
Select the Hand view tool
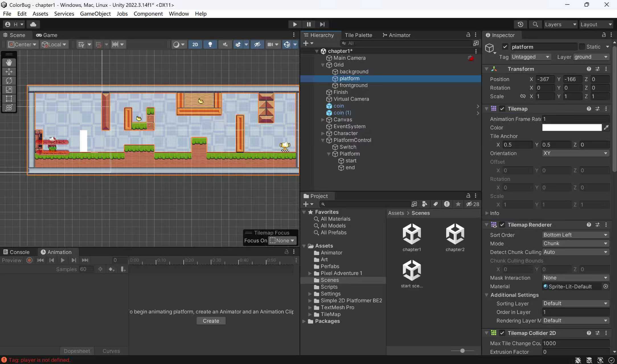(x=9, y=63)
